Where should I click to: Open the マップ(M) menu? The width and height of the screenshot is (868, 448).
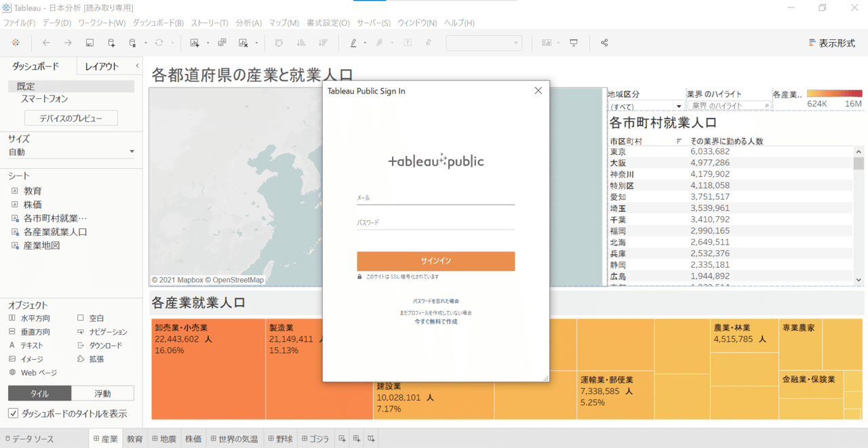point(284,23)
